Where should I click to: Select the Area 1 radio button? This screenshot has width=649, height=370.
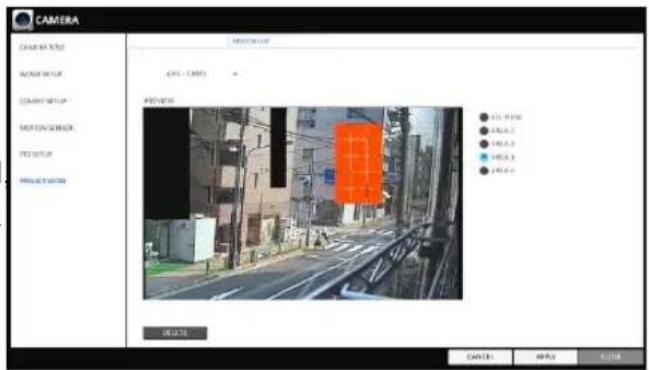tap(484, 130)
